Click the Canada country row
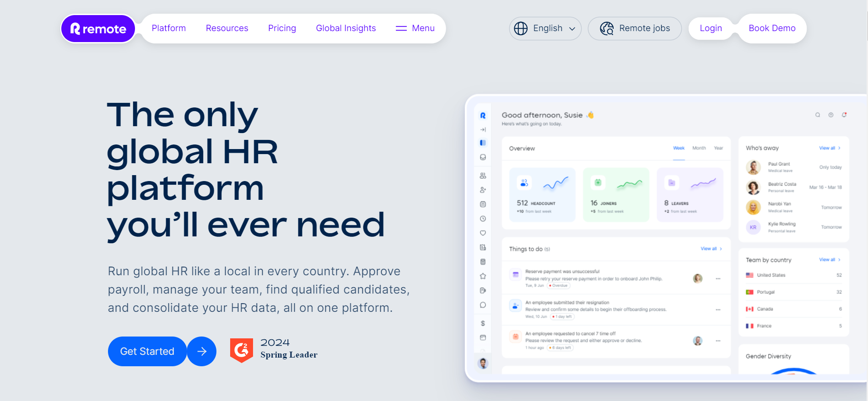The image size is (868, 401). [x=794, y=309]
